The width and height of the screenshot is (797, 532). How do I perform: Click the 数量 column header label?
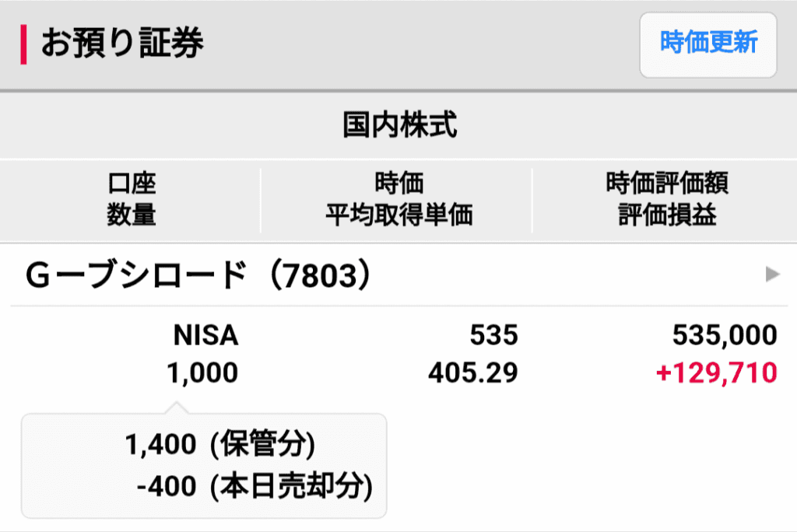point(132,215)
